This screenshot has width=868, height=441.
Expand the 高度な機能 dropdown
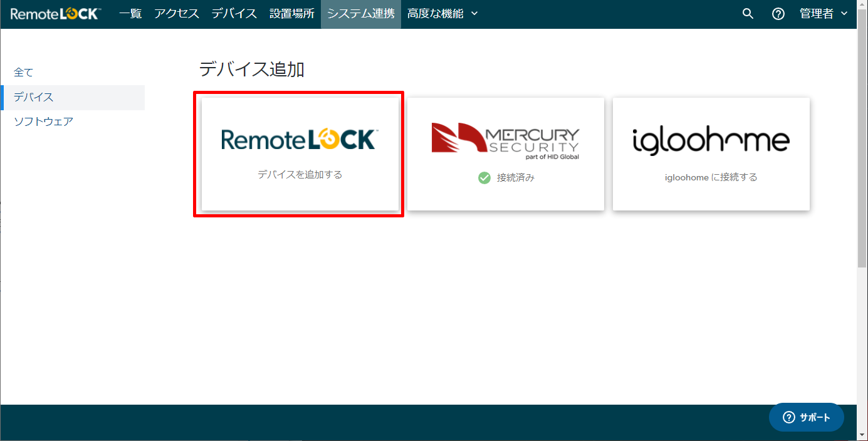coord(442,14)
